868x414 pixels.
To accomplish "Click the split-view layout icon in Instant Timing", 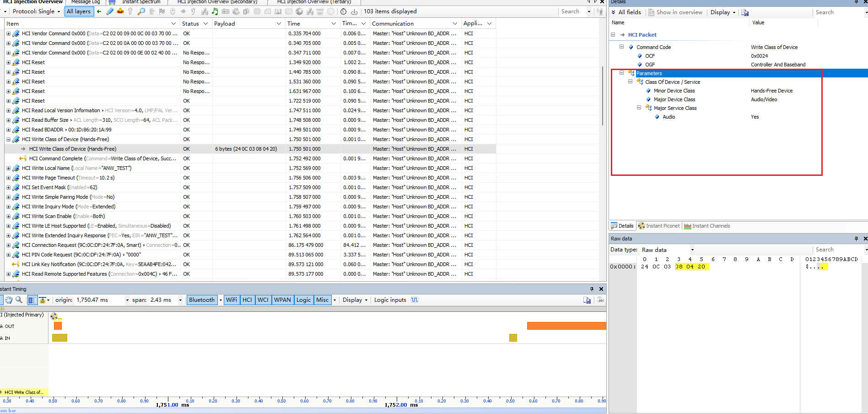I will pos(32,300).
